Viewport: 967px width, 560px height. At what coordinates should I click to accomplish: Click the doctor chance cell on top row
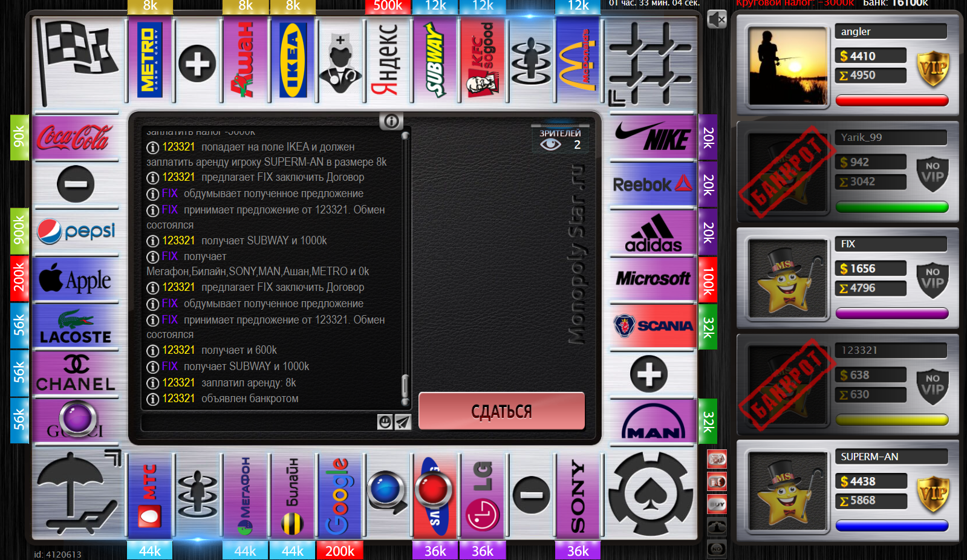click(340, 59)
